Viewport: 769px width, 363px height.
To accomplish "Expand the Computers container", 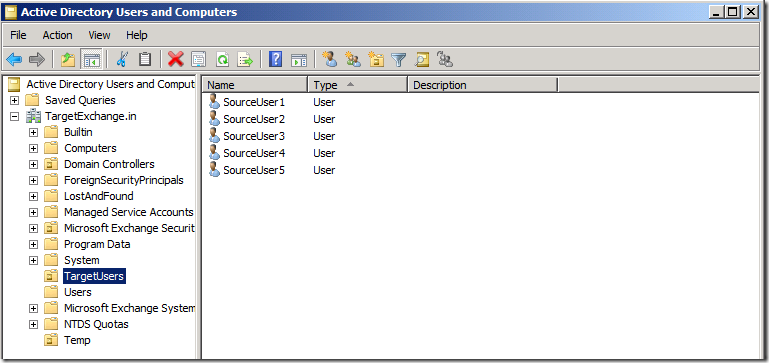I will 33,149.
